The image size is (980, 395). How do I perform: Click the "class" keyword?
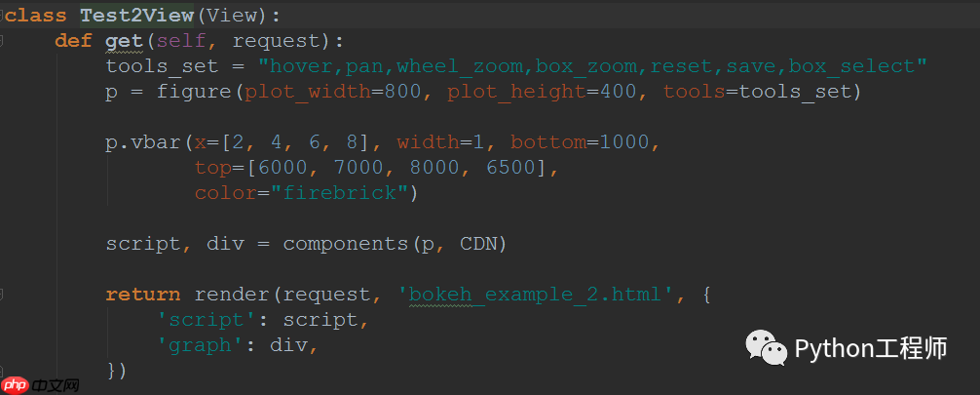(36, 15)
